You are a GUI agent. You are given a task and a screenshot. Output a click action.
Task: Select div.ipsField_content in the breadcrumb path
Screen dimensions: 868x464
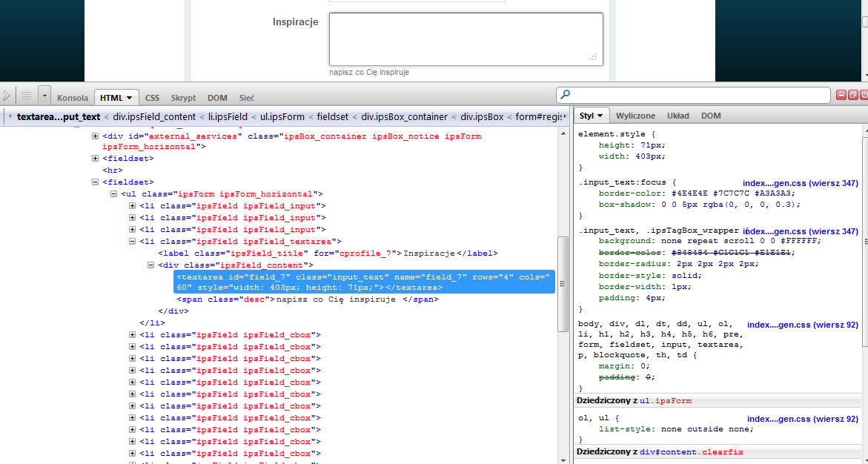tap(154, 117)
